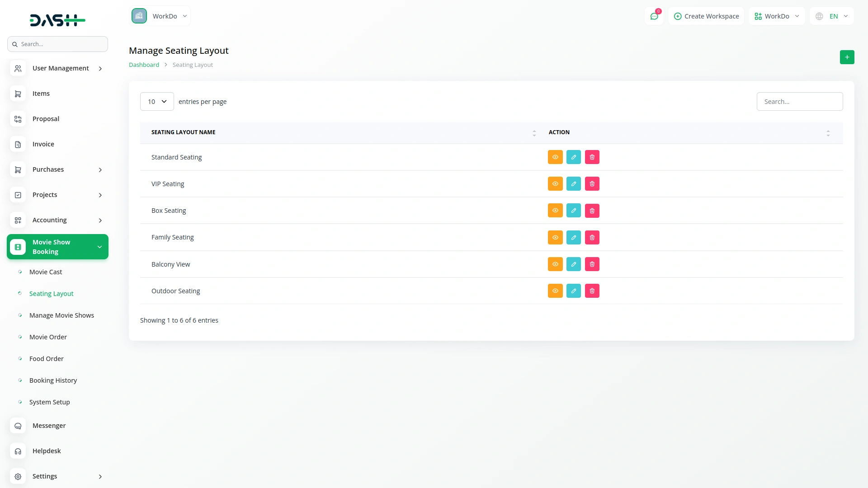
Task: Delete Outdoor Seating via the trash icon
Action: [592, 291]
